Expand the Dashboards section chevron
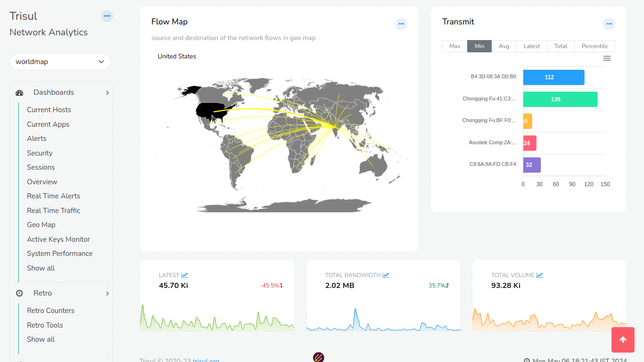Screen dimensions: 644x362 pyautogui.click(x=107, y=92)
